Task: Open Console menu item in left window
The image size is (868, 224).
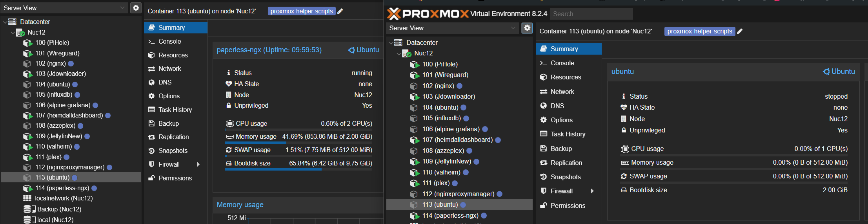Action: coord(176,41)
